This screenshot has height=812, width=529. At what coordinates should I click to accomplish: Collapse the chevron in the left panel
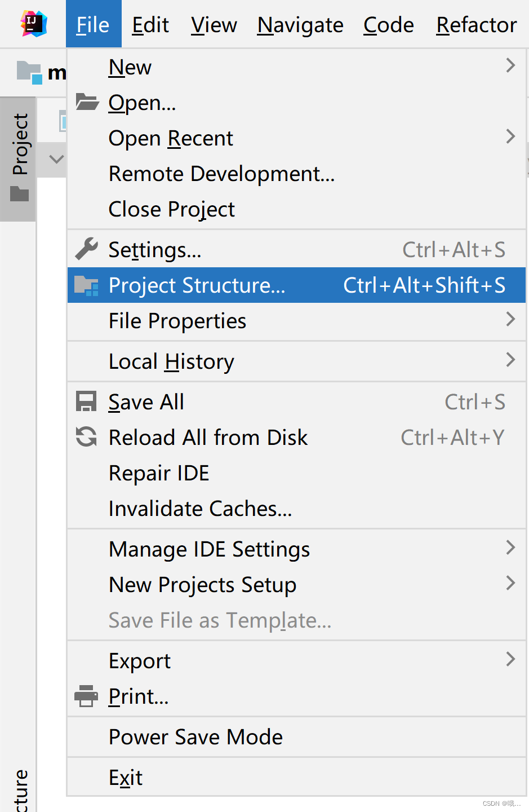point(56,159)
